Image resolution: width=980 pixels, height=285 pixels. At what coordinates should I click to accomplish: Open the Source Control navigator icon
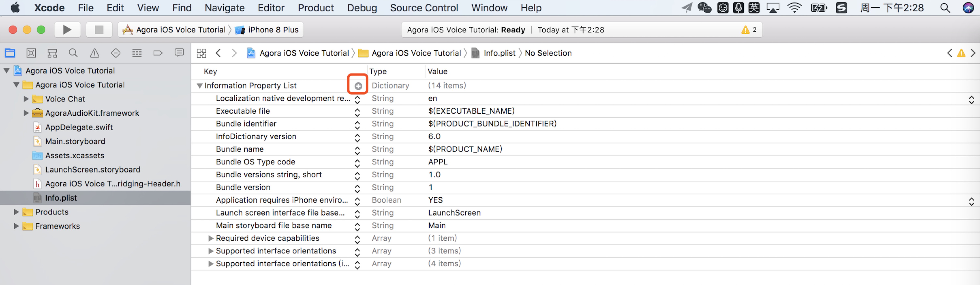click(31, 53)
